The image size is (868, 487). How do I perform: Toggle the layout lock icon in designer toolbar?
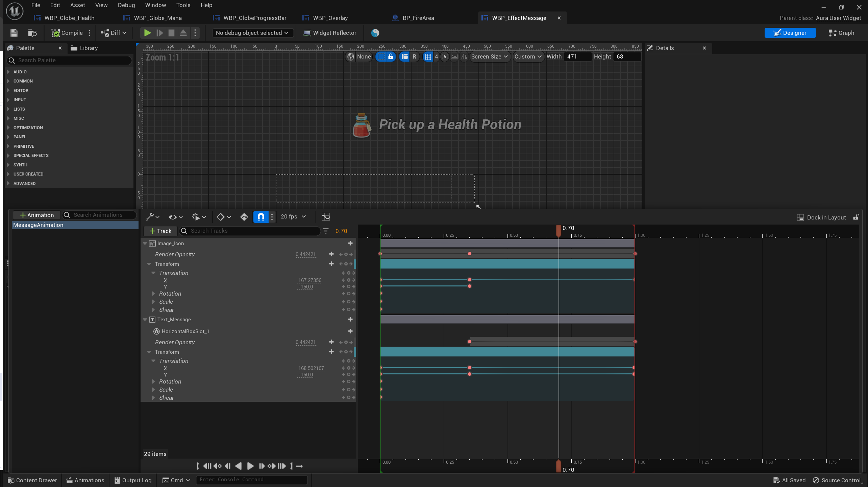(x=391, y=56)
